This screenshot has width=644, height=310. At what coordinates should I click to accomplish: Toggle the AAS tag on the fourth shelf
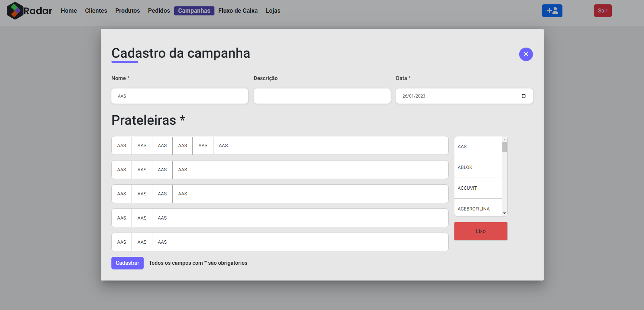pyautogui.click(x=121, y=218)
